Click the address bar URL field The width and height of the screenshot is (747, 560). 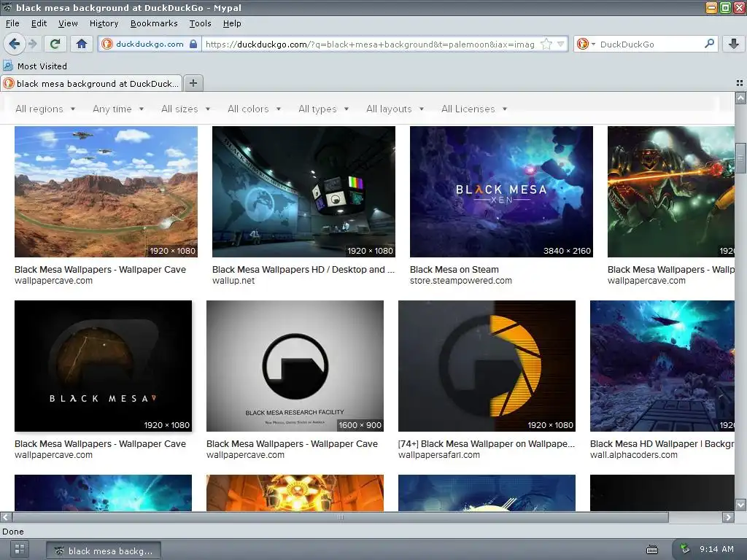tap(371, 44)
